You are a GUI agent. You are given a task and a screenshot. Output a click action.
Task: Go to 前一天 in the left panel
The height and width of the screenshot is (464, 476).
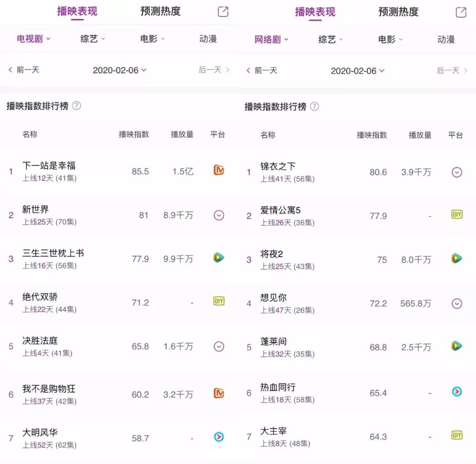coord(24,70)
